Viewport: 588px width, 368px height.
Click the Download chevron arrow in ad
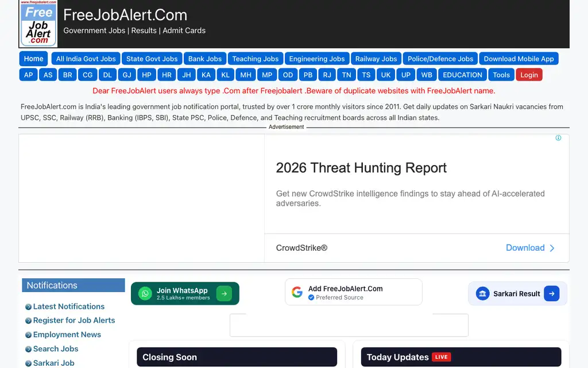552,248
